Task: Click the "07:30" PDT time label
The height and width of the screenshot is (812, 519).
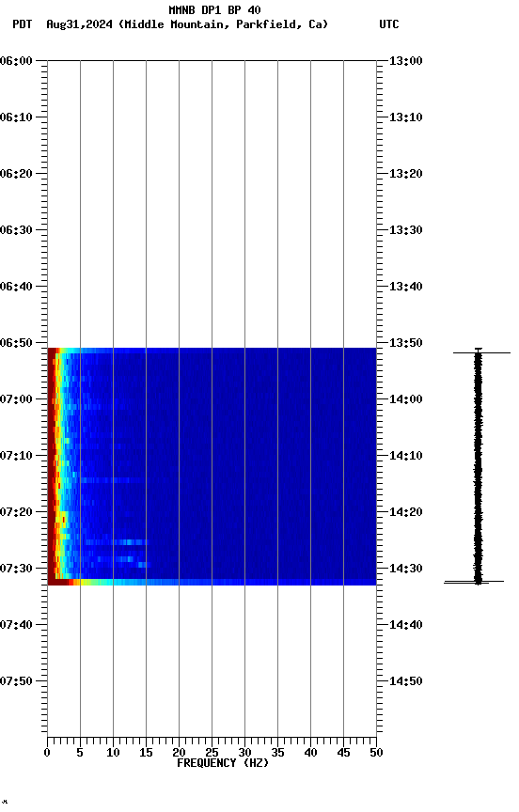Action: [x=16, y=569]
